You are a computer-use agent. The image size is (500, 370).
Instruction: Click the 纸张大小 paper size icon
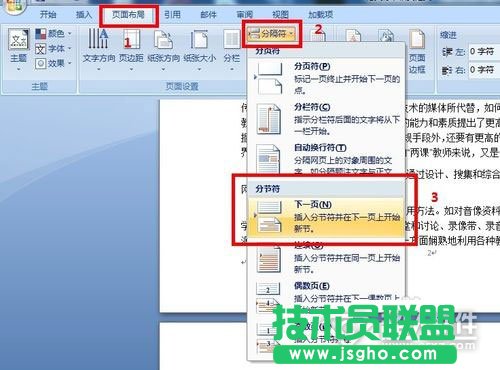199,49
